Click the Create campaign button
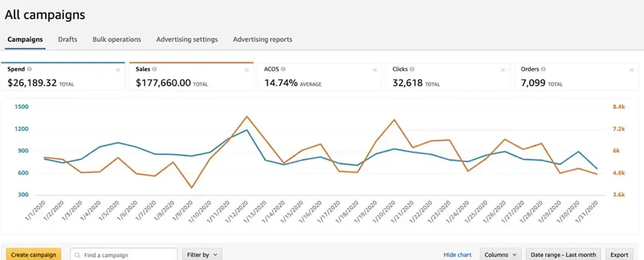Viewport: 644px width, 260px height. tap(33, 255)
